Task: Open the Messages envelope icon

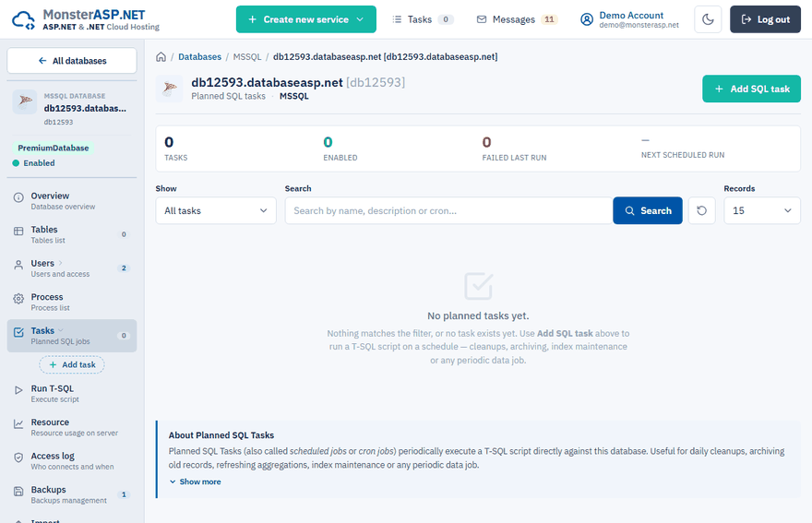Action: point(482,19)
